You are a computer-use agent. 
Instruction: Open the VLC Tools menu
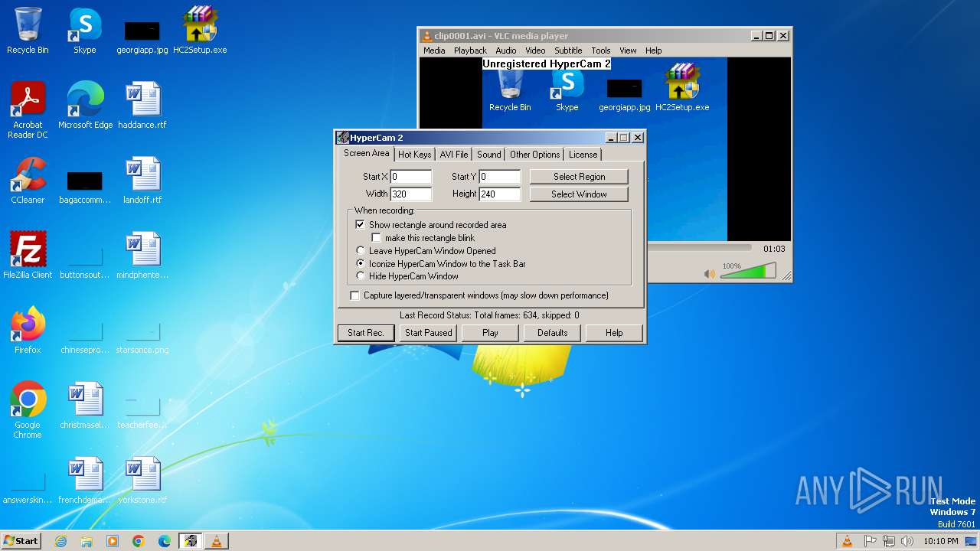coord(601,51)
